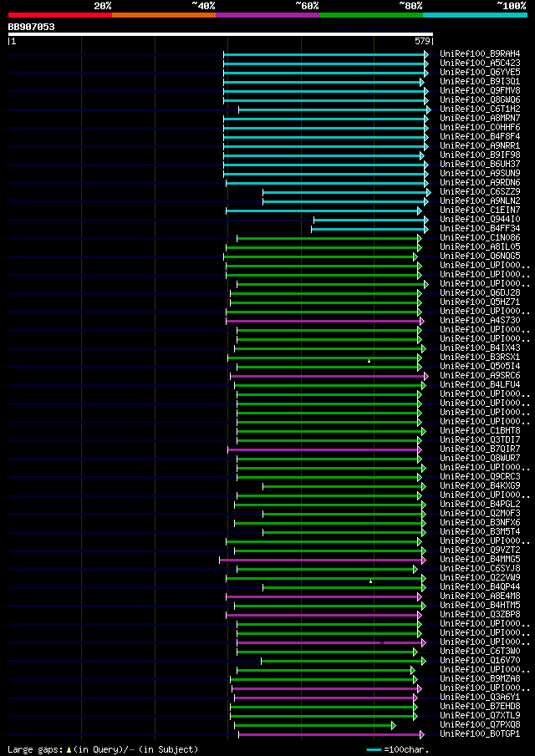Select the UniRef100_C6SYJ8 hit label

point(480,569)
